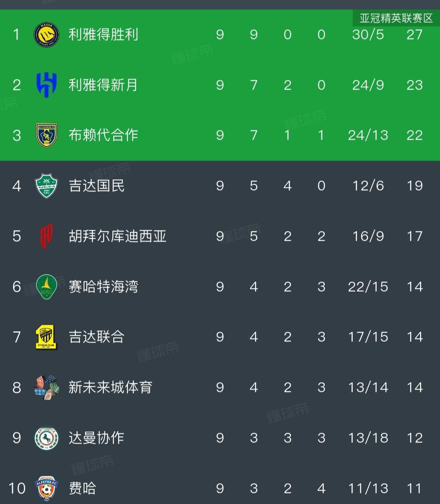Image resolution: width=440 pixels, height=504 pixels.
Task: Click the blue Al Hilal club logo
Action: pos(46,85)
